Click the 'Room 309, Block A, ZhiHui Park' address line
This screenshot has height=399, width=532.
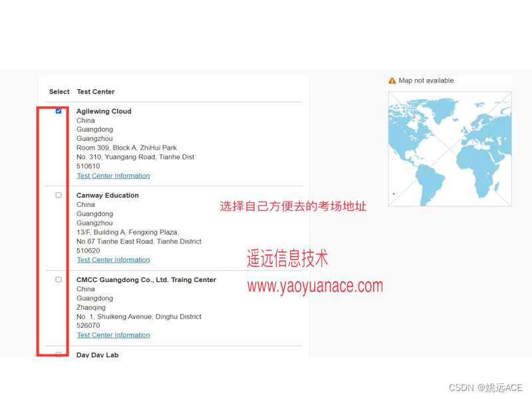(x=126, y=148)
